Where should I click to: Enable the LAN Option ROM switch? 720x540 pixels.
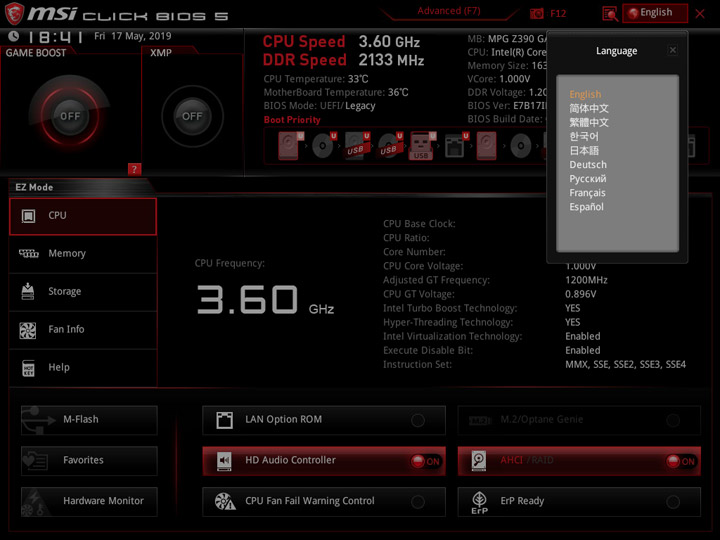click(418, 420)
